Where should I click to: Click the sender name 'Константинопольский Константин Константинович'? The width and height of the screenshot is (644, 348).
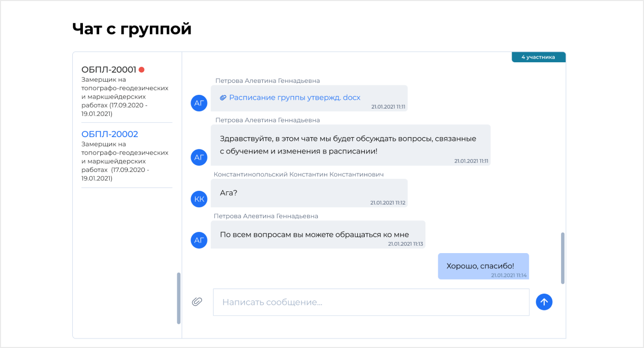tap(299, 174)
